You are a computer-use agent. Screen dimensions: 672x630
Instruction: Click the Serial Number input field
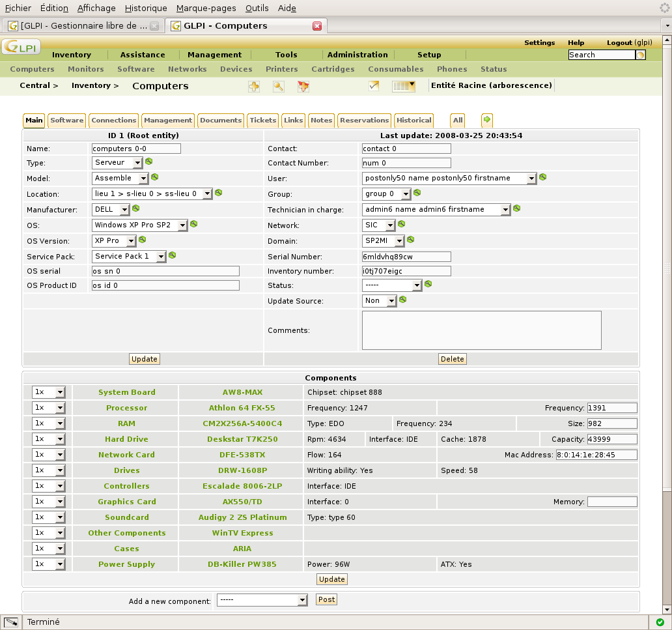[x=406, y=257]
